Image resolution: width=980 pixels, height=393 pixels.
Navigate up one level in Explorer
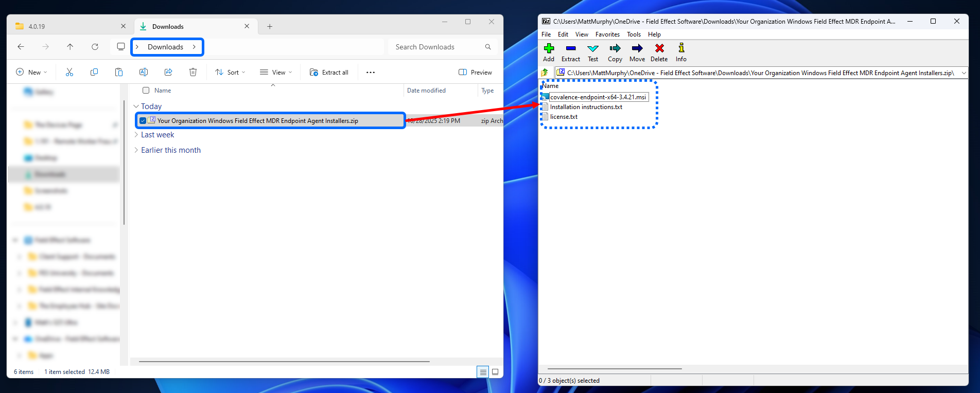(x=70, y=47)
